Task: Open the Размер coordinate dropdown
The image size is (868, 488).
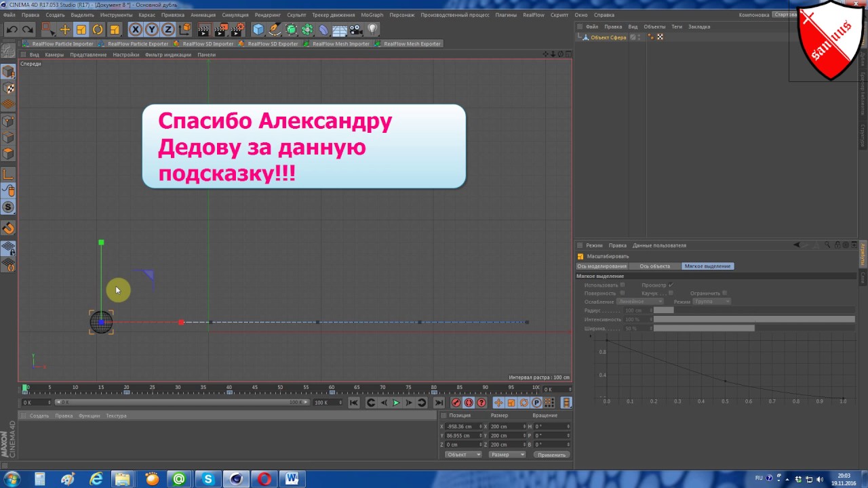Action: click(x=507, y=455)
